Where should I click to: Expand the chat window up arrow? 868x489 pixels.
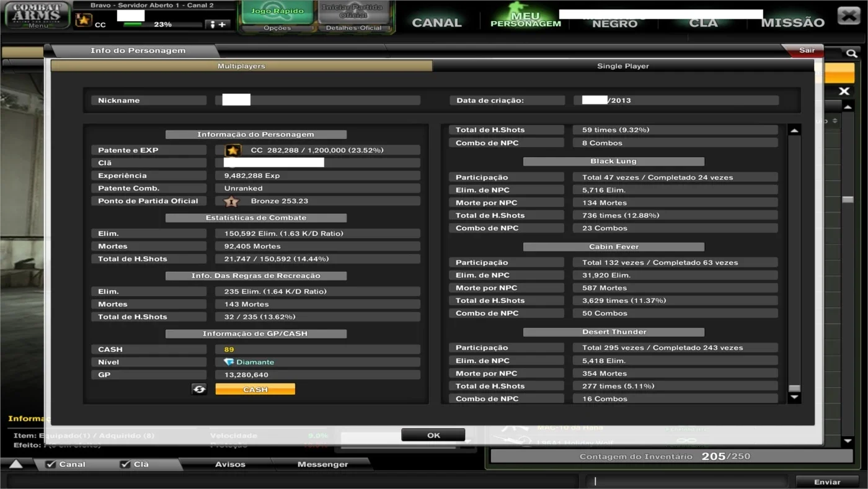[16, 464]
